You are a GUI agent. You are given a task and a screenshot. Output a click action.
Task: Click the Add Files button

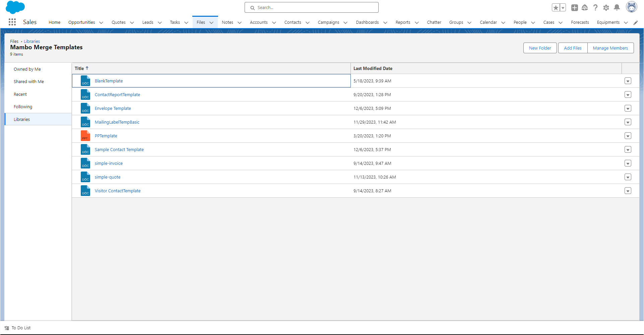pyautogui.click(x=572, y=48)
